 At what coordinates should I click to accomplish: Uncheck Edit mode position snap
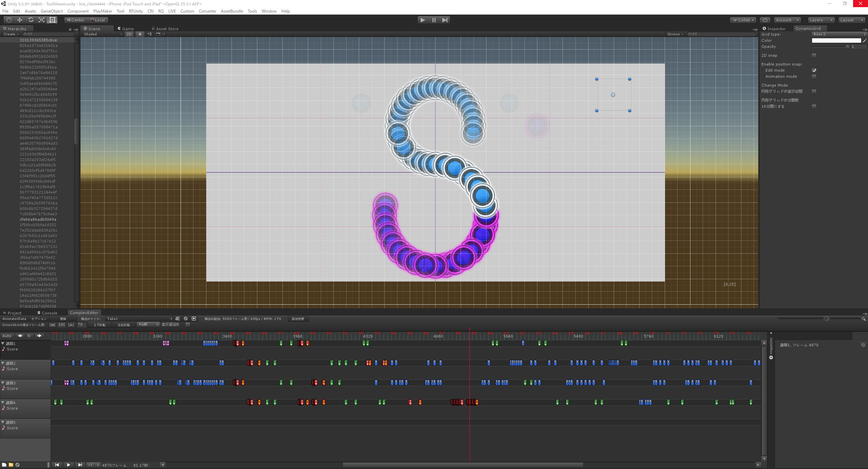[814, 70]
